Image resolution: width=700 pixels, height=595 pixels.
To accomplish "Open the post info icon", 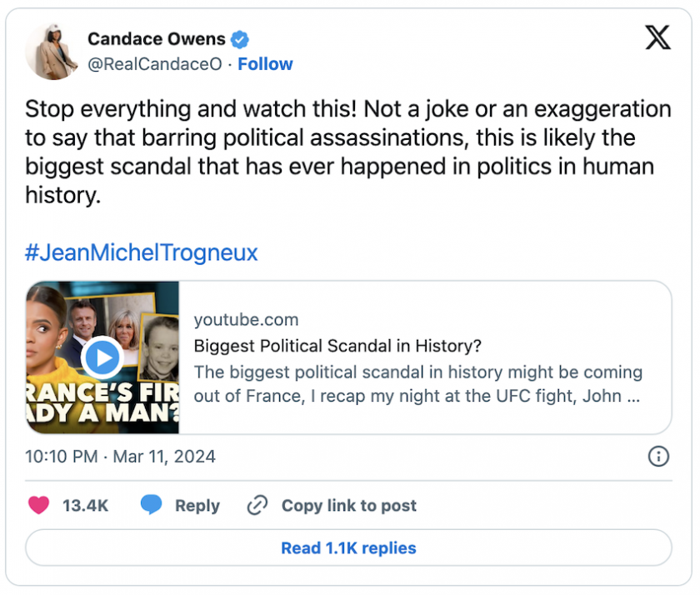I will point(658,456).
